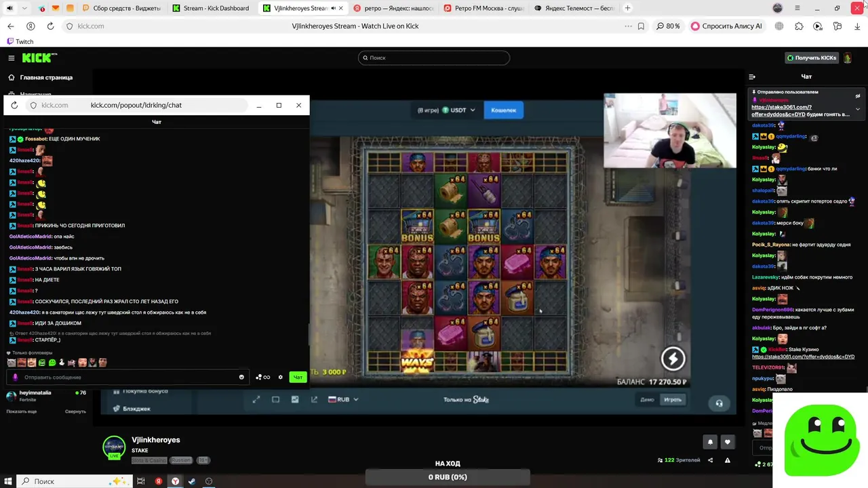The width and height of the screenshot is (868, 488).
Task: Open the Windows Start menu
Action: pos(9,481)
